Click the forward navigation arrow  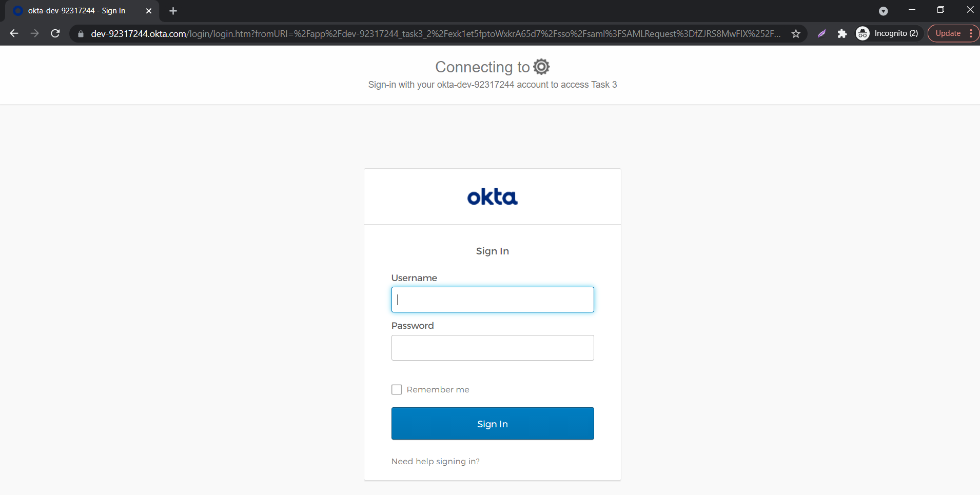[x=34, y=33]
